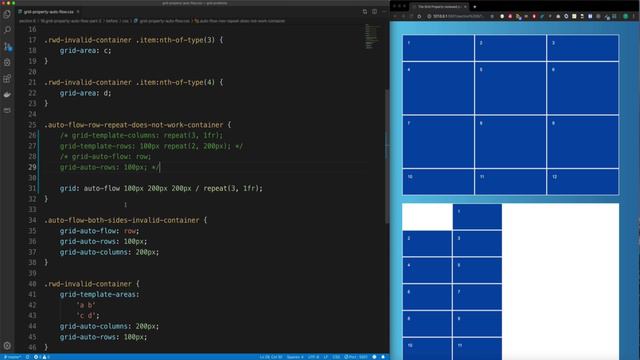Open the Run and Debug view
This screenshot has width=640, height=360.
coord(7,62)
